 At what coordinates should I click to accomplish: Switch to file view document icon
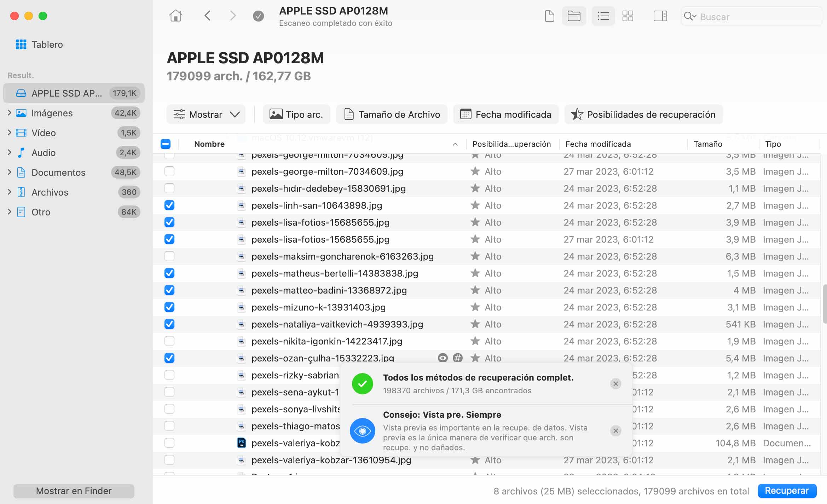549,16
